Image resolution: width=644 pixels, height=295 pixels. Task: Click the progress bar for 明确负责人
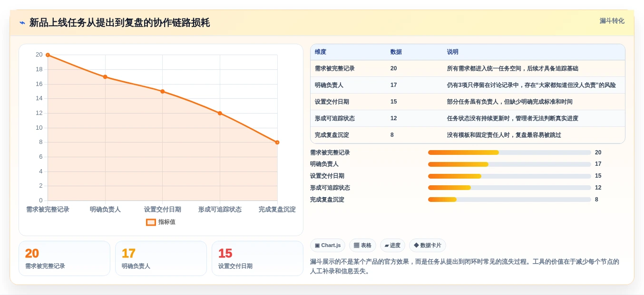tap(509, 164)
